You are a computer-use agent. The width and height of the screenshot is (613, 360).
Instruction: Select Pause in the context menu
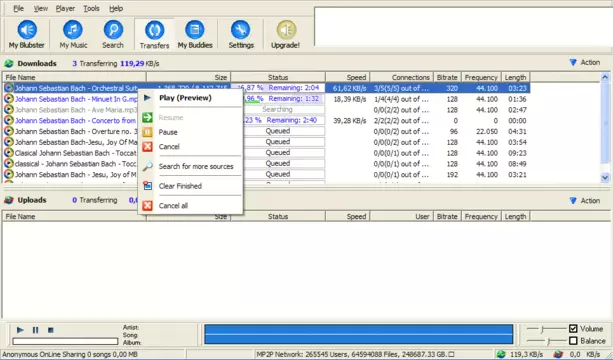[168, 132]
